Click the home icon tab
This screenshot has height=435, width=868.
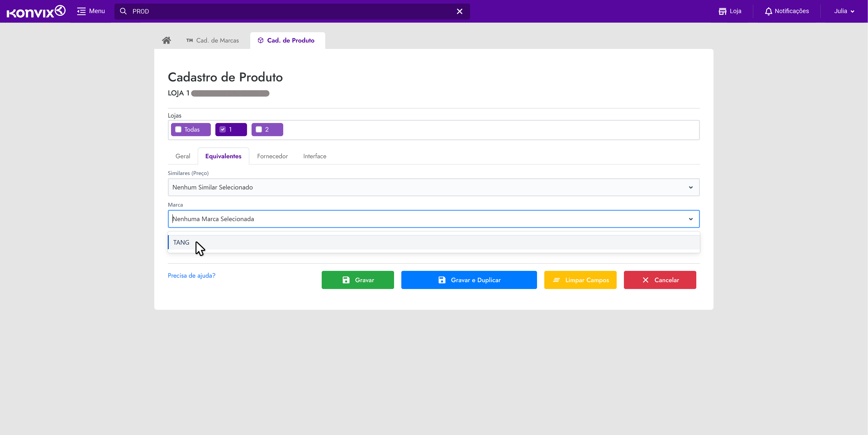[166, 40]
